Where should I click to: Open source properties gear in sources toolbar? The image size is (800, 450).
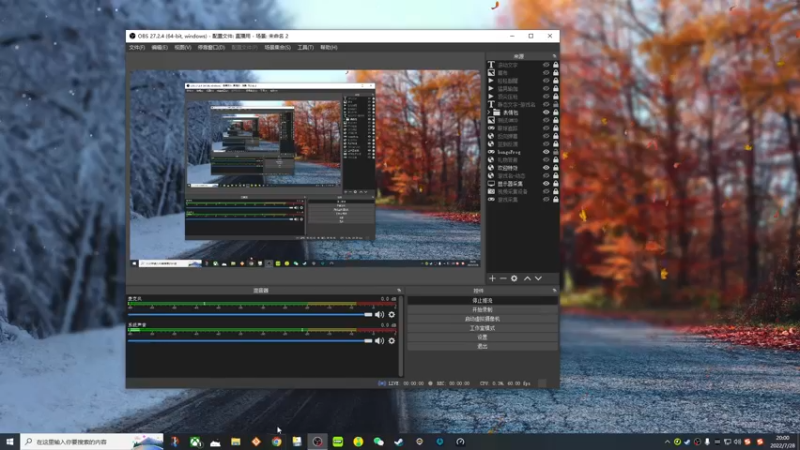515,278
